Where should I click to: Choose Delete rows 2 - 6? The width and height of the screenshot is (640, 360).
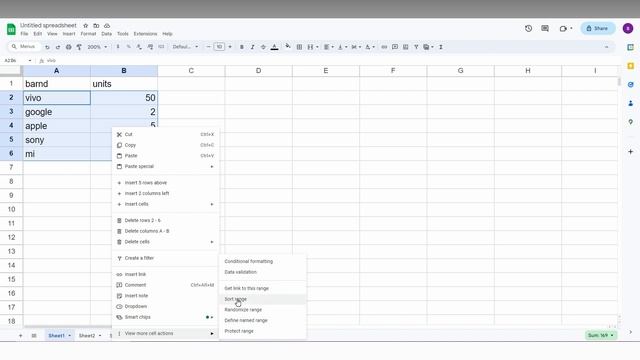pyautogui.click(x=165, y=220)
